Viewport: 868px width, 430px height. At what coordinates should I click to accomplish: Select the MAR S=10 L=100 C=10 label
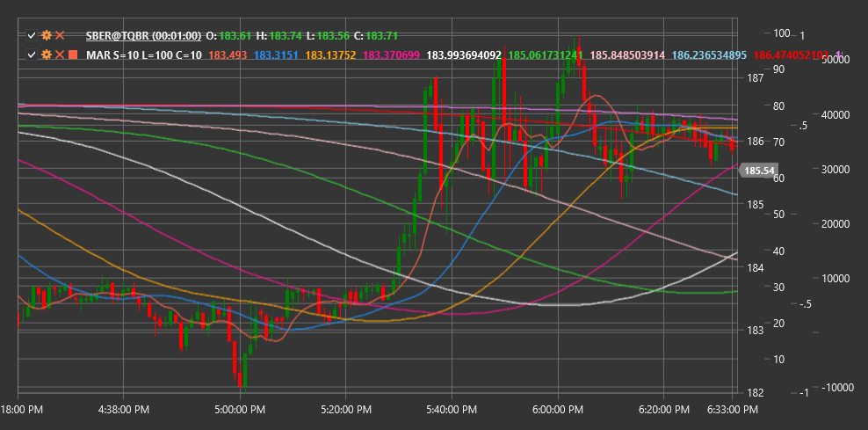(144, 55)
